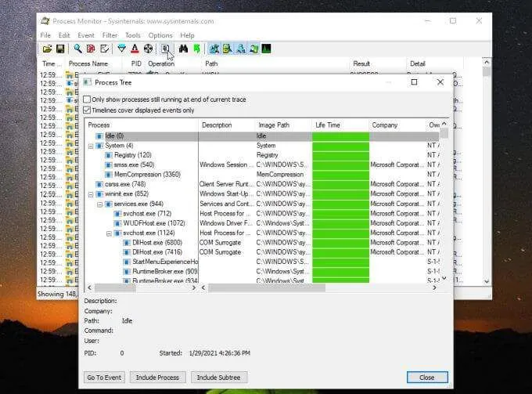The image size is (532, 394).
Task: Open the Tools menu
Action: click(133, 35)
